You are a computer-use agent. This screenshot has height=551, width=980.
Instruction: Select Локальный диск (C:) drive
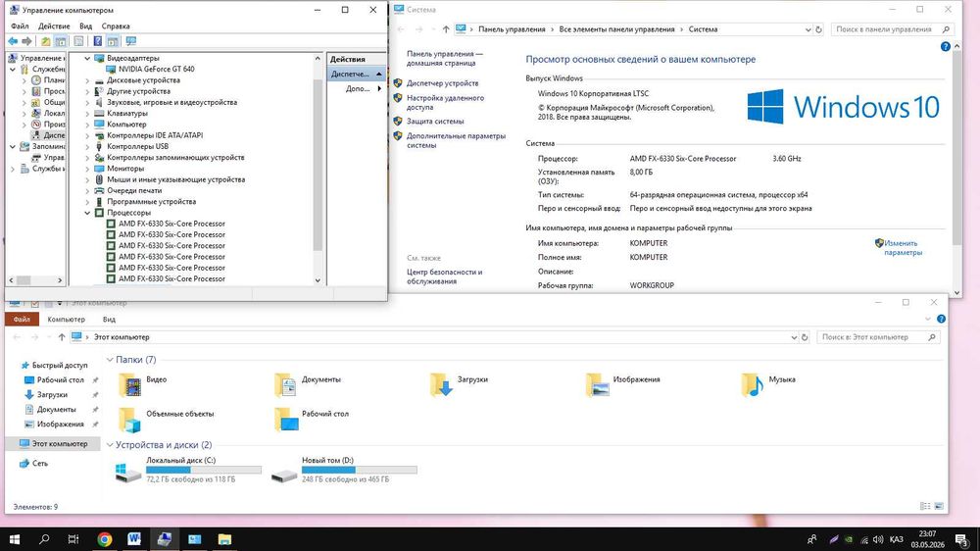[x=188, y=470]
